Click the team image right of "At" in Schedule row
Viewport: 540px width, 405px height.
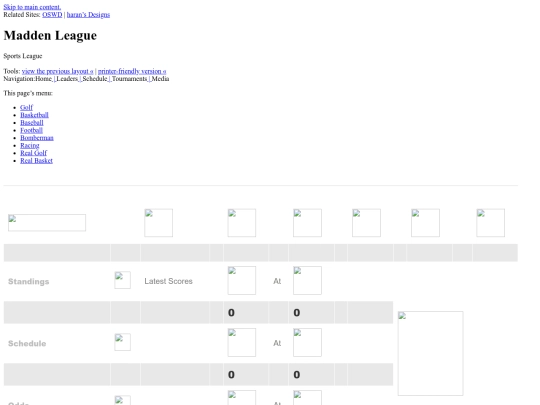308,342
